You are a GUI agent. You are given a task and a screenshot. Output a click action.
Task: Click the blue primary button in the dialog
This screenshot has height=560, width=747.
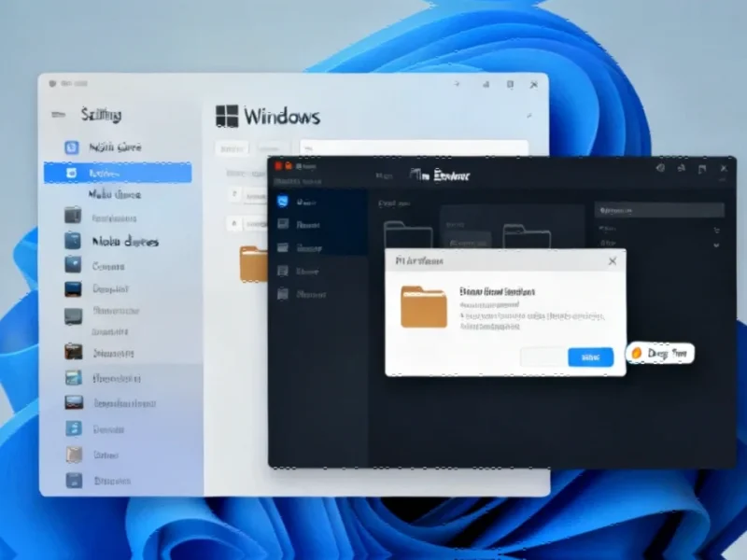coord(590,357)
